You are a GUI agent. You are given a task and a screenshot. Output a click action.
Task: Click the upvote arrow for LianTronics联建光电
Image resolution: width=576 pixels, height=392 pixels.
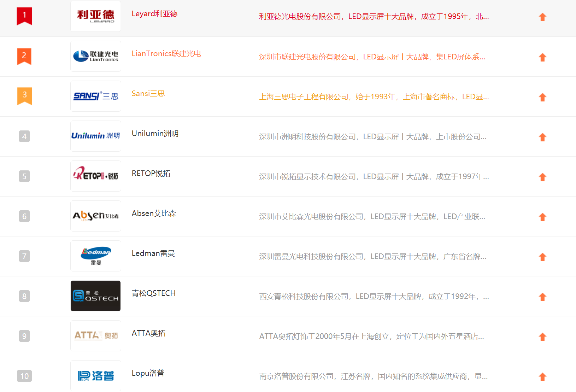tap(542, 57)
